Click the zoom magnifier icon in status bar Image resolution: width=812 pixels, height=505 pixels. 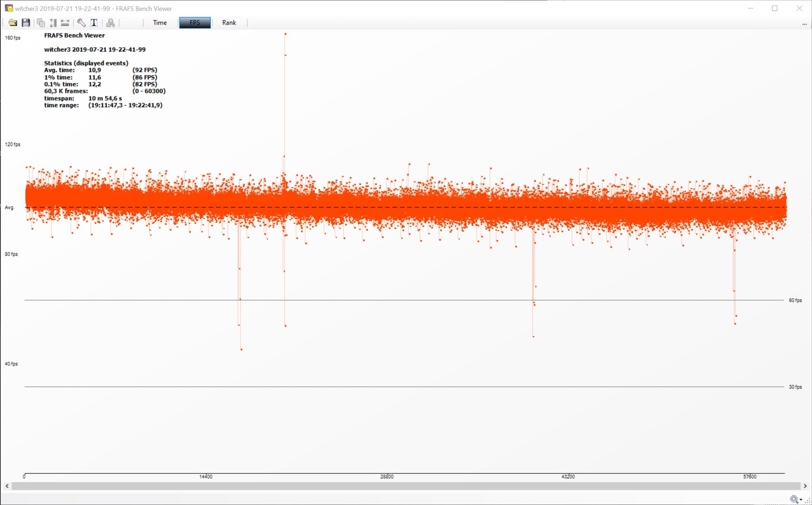click(794, 500)
